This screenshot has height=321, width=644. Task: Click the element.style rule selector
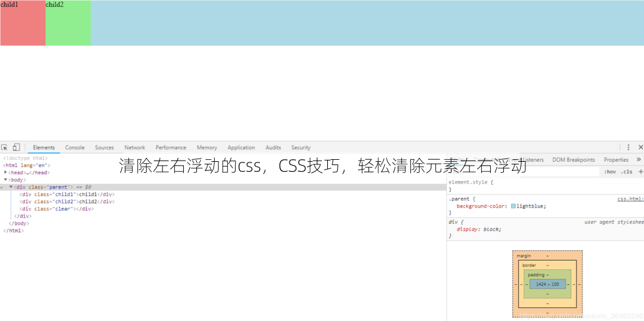click(x=468, y=181)
